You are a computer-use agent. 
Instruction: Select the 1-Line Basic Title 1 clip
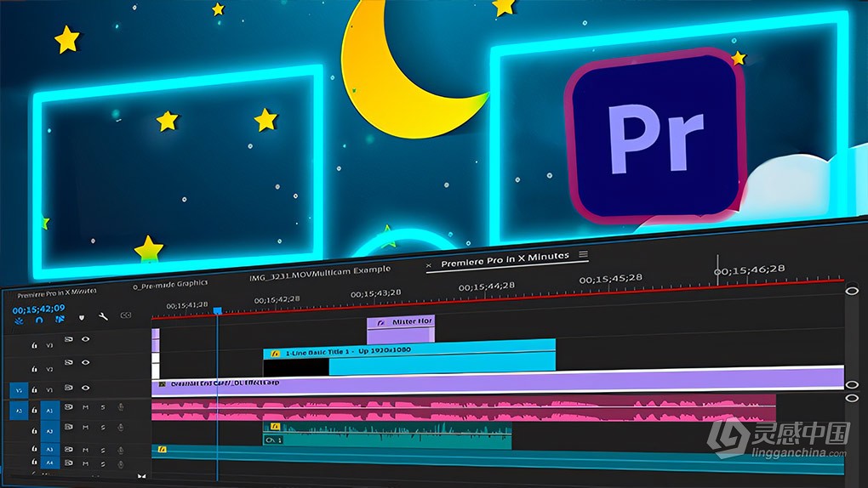coord(409,357)
